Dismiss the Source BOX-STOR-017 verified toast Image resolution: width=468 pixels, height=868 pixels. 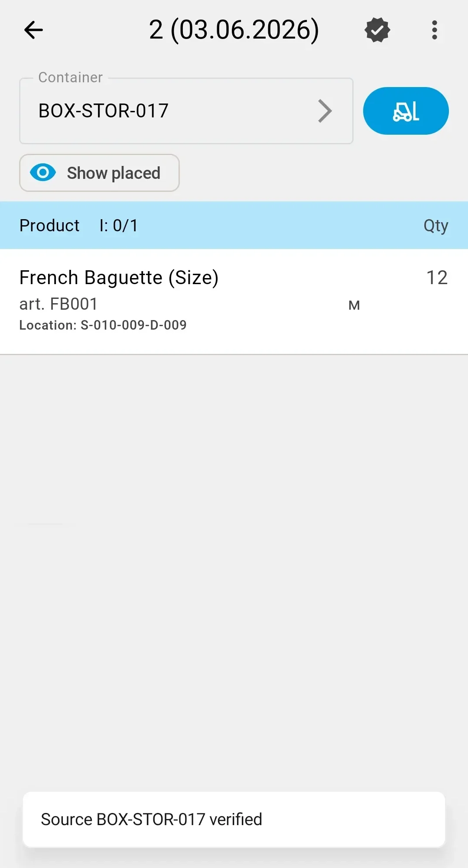[234, 819]
